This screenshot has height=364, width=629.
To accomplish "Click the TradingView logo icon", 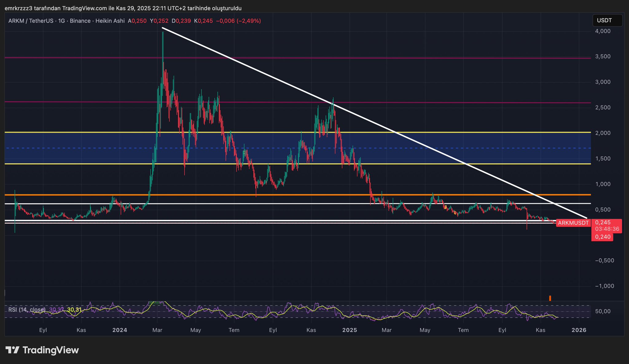I will [x=12, y=350].
